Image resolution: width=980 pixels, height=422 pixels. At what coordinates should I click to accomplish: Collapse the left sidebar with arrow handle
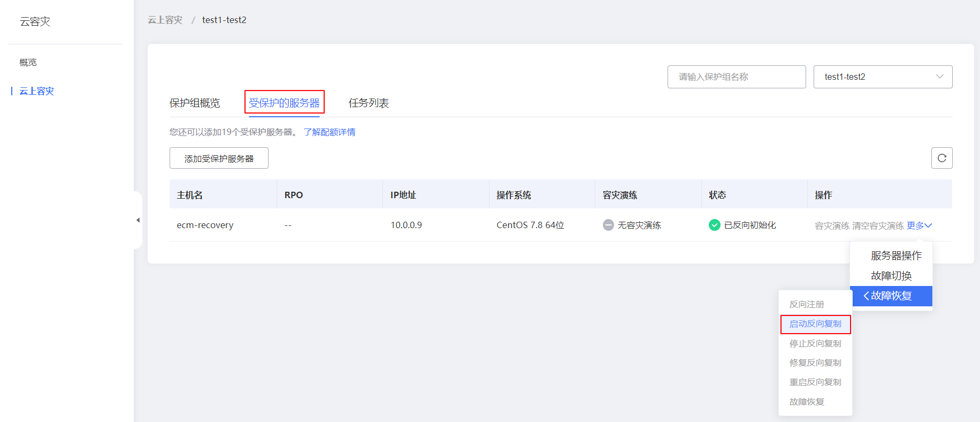(x=138, y=220)
